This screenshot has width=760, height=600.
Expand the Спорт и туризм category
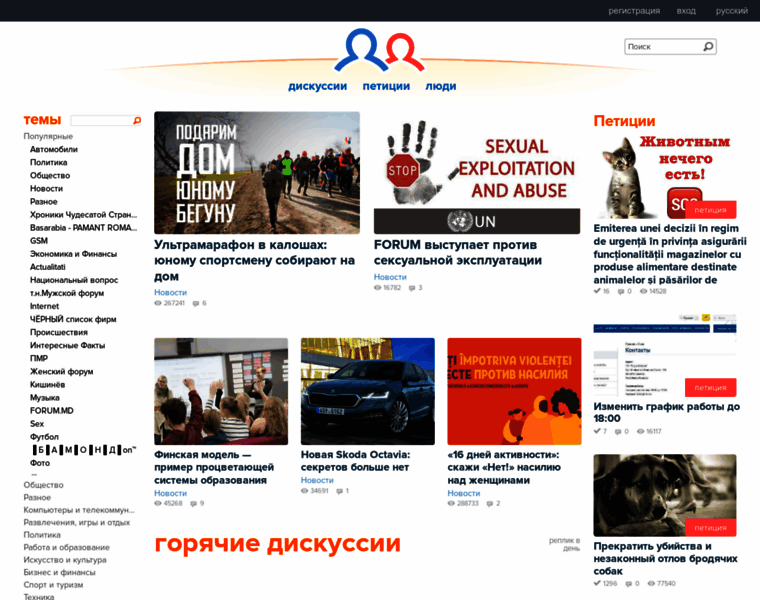tap(53, 585)
